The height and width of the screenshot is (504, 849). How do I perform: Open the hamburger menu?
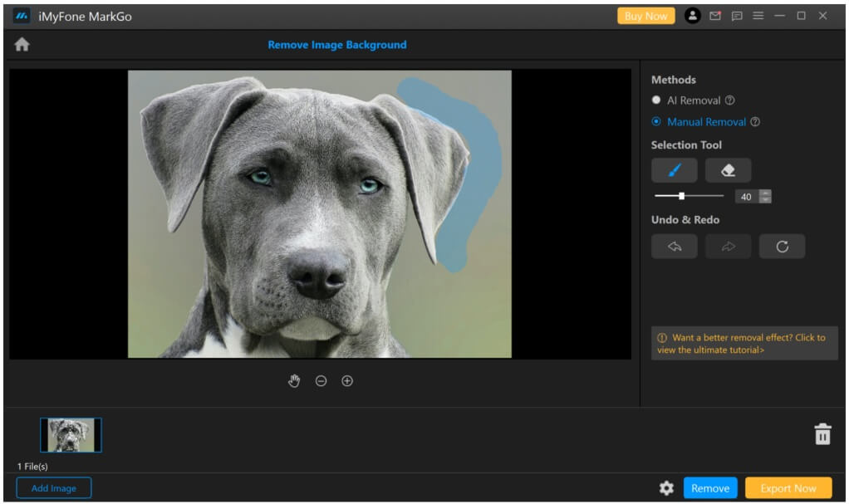pyautogui.click(x=758, y=16)
